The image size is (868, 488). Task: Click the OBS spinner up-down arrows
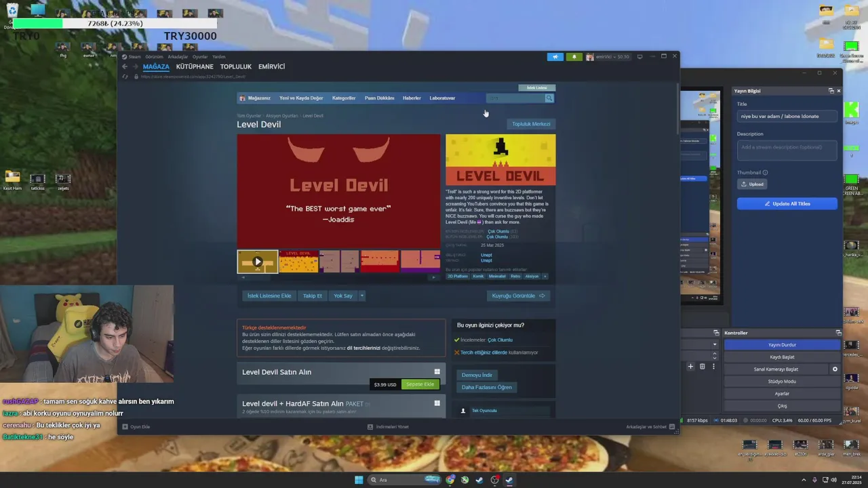click(x=714, y=356)
